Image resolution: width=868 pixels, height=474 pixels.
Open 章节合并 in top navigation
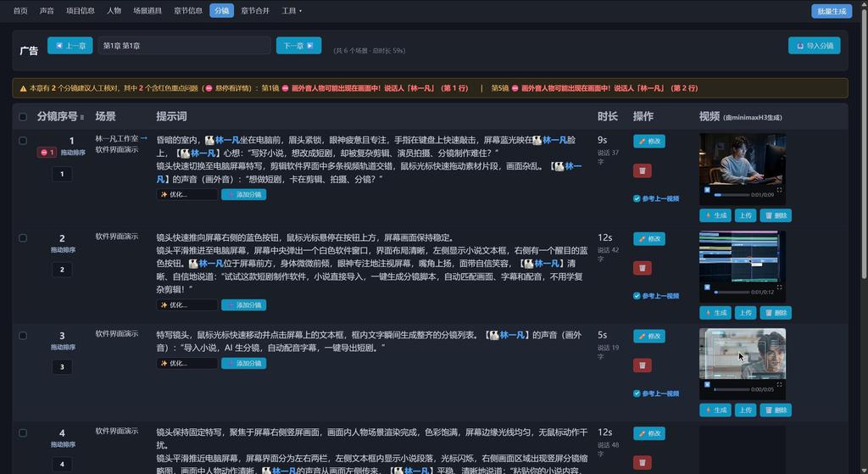tap(255, 10)
